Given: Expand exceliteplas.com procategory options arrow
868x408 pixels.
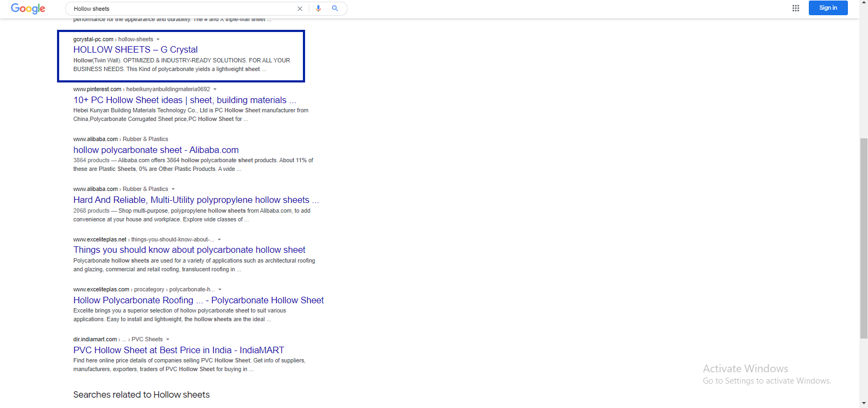Looking at the screenshot, I should tap(220, 289).
